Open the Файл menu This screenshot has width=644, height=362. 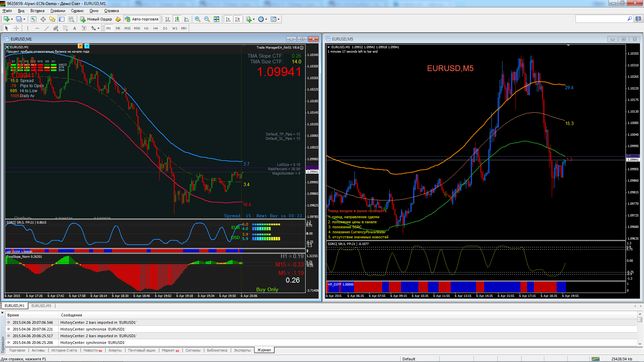(x=7, y=11)
